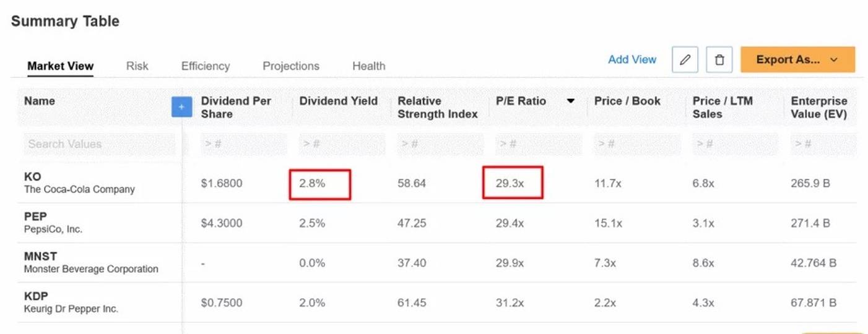
Task: Click the pencil edit view icon
Action: [685, 60]
